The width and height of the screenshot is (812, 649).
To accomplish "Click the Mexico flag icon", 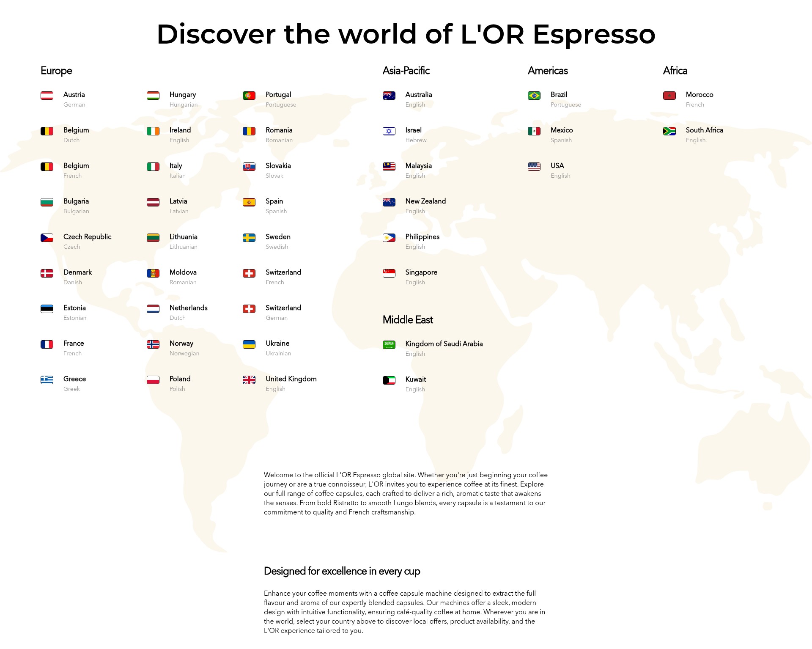I will (534, 131).
